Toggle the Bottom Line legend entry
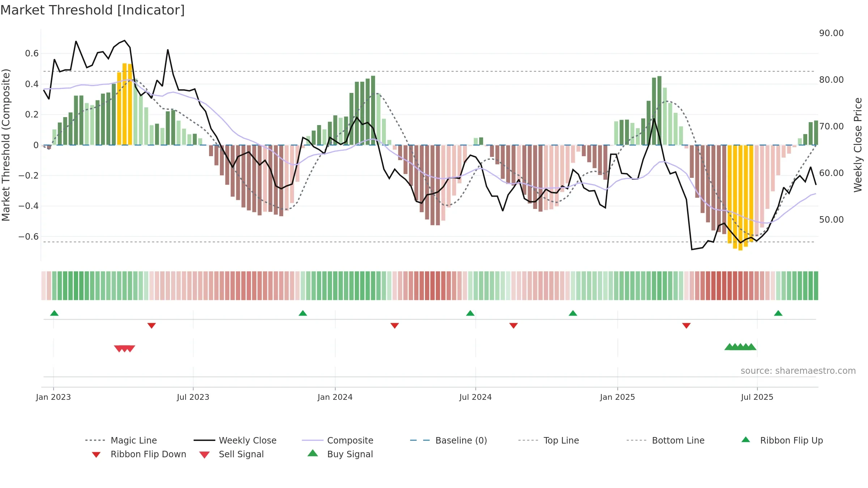This screenshot has height=488, width=868. pos(665,440)
